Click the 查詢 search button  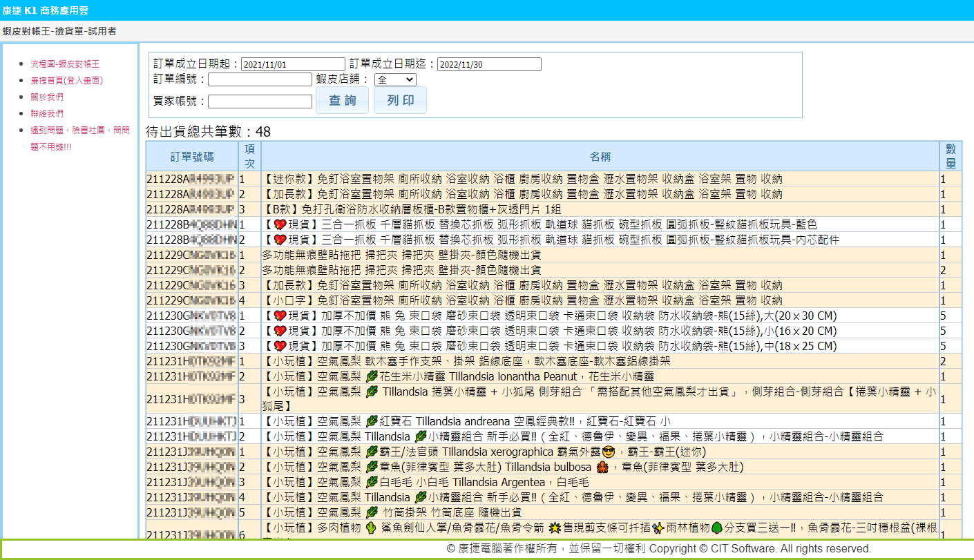342,101
